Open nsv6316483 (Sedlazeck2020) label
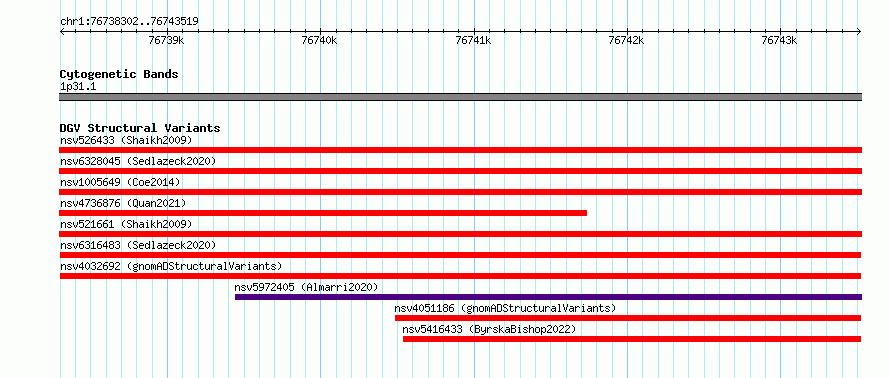The height and width of the screenshot is (378, 890). 138,245
